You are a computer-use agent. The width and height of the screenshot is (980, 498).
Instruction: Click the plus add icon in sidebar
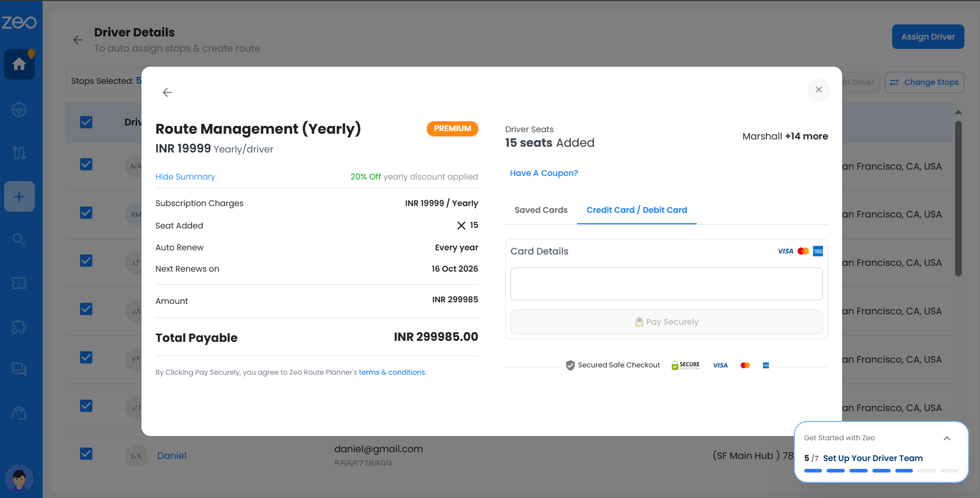coord(19,197)
